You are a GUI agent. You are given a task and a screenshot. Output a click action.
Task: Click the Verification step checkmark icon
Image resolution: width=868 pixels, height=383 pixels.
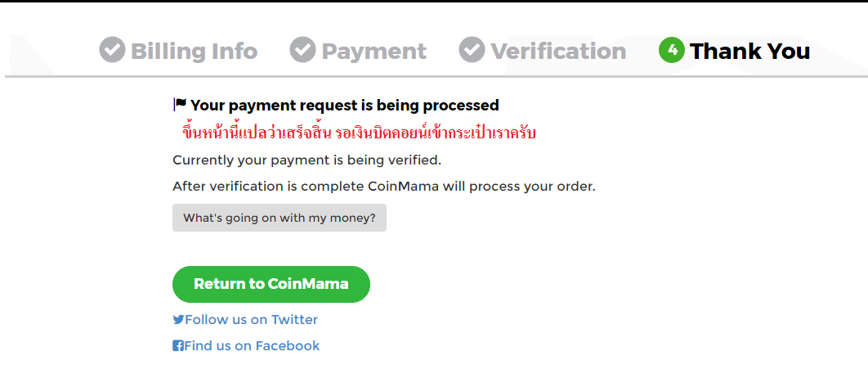pos(472,50)
